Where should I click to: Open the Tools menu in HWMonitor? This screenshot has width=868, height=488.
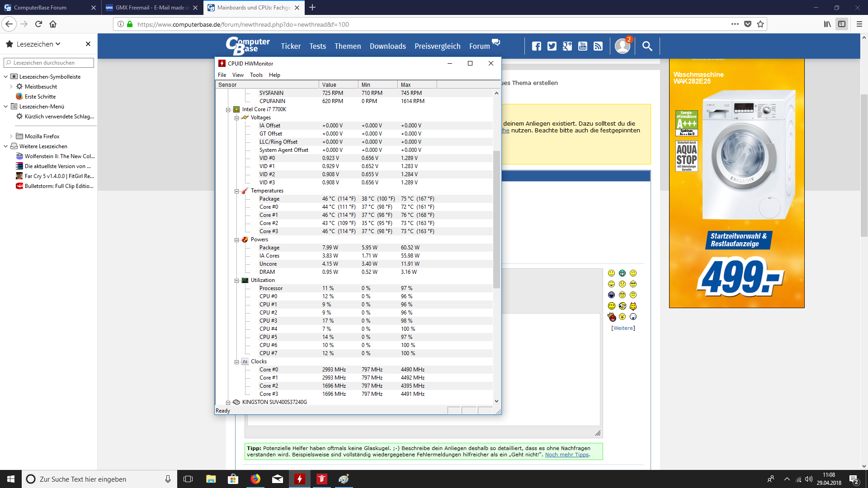256,75
